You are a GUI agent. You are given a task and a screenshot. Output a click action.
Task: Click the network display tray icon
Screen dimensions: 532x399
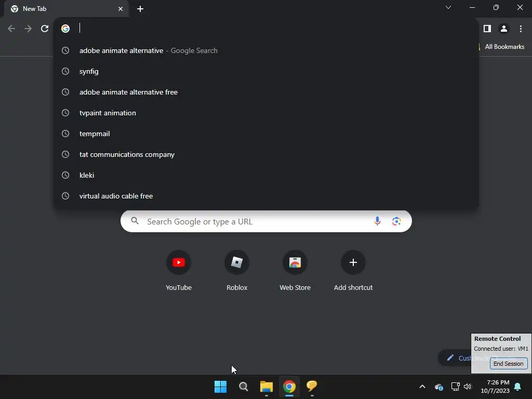click(455, 387)
